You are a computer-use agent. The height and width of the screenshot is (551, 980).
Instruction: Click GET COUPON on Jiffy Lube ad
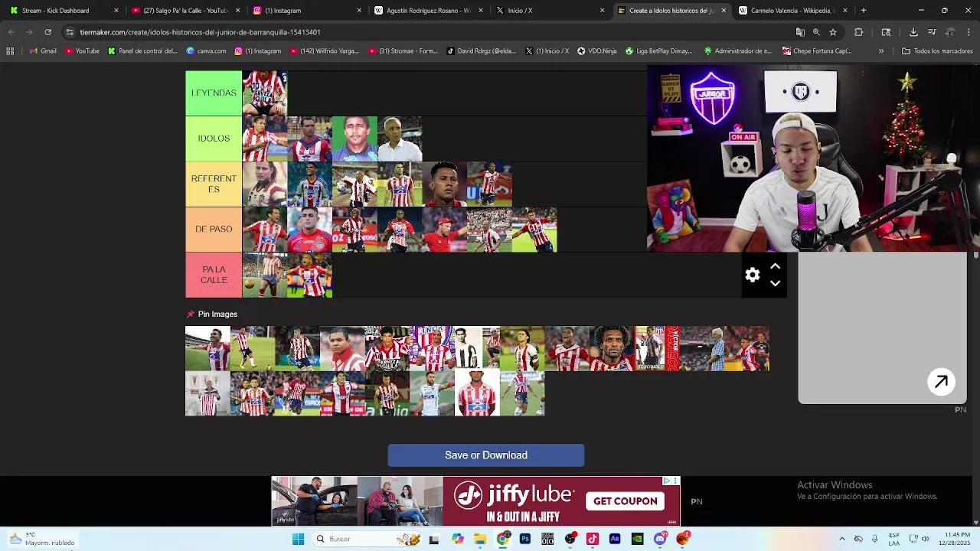pyautogui.click(x=625, y=501)
